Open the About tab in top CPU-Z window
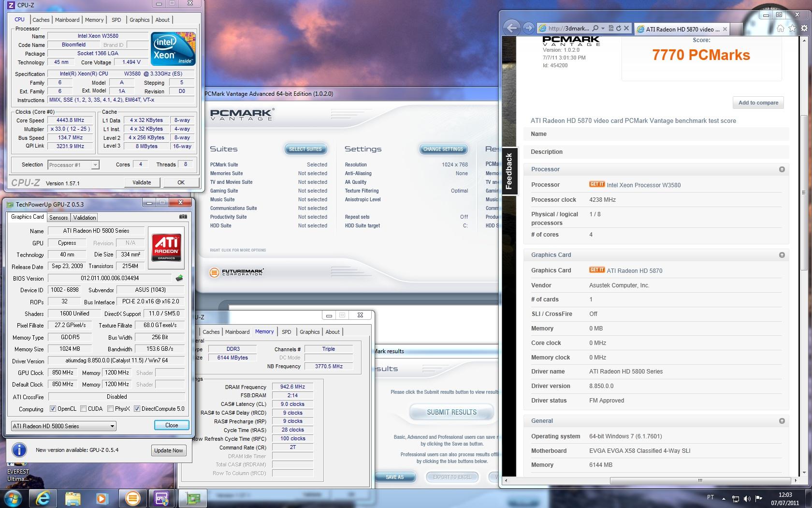The image size is (812, 508). click(x=162, y=20)
